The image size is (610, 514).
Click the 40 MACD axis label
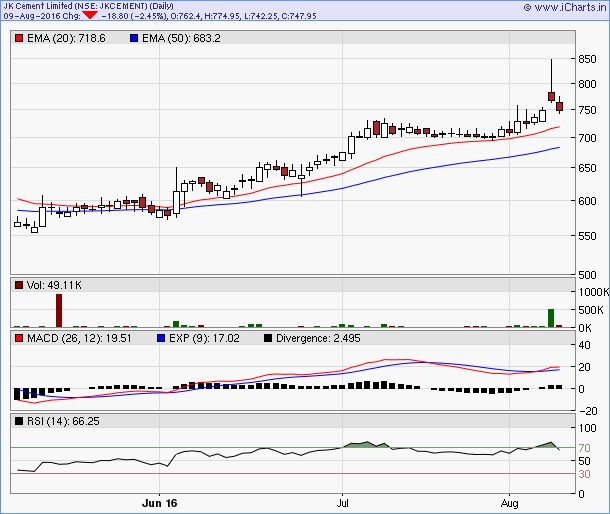click(584, 345)
